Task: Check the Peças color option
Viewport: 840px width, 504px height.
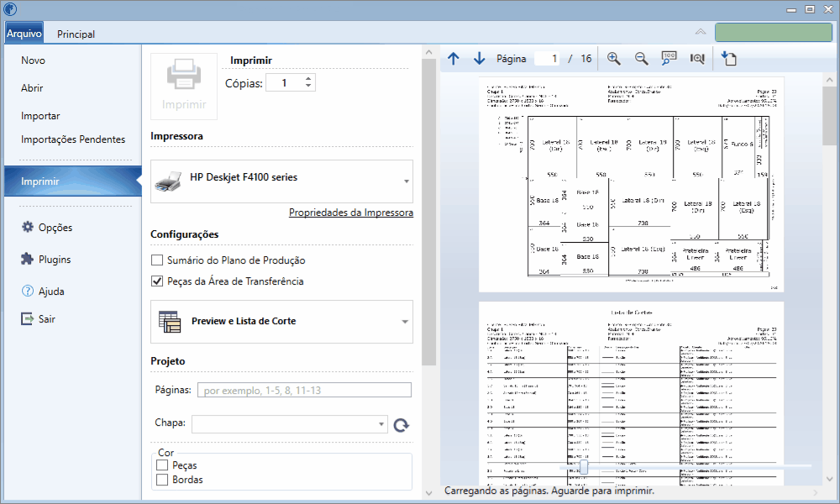Action: pyautogui.click(x=162, y=465)
